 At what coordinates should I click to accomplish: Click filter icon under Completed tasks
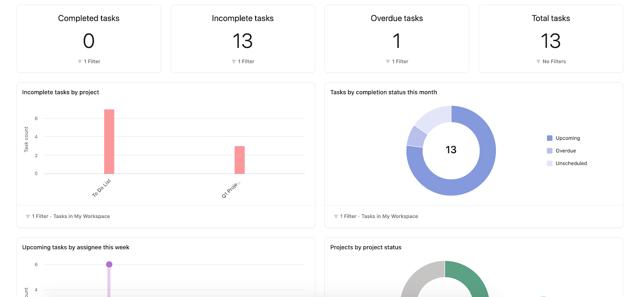point(80,62)
